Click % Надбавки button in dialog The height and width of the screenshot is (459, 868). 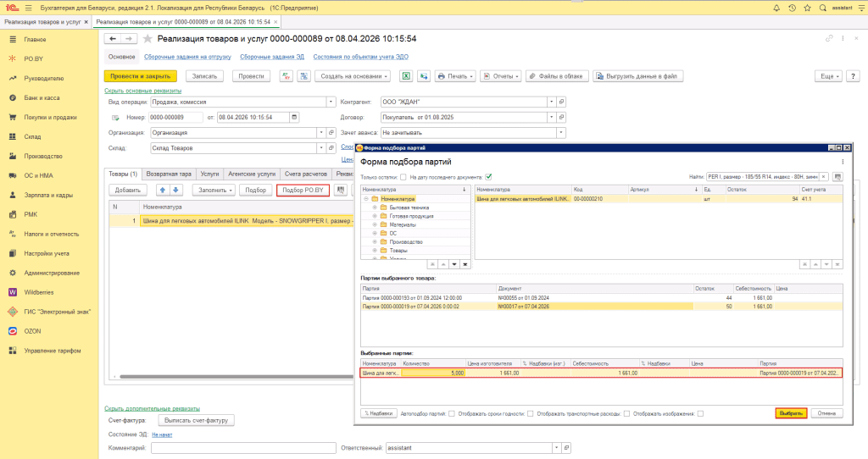[x=379, y=413]
